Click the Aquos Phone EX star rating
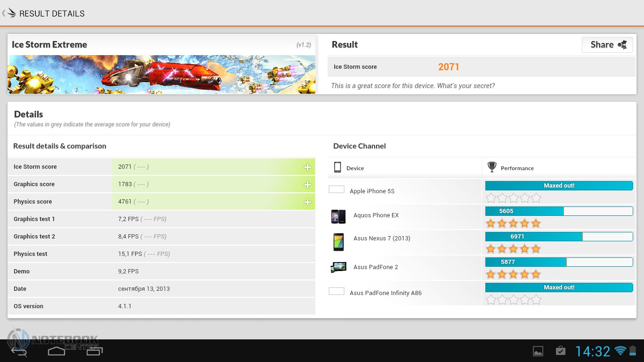 point(513,223)
